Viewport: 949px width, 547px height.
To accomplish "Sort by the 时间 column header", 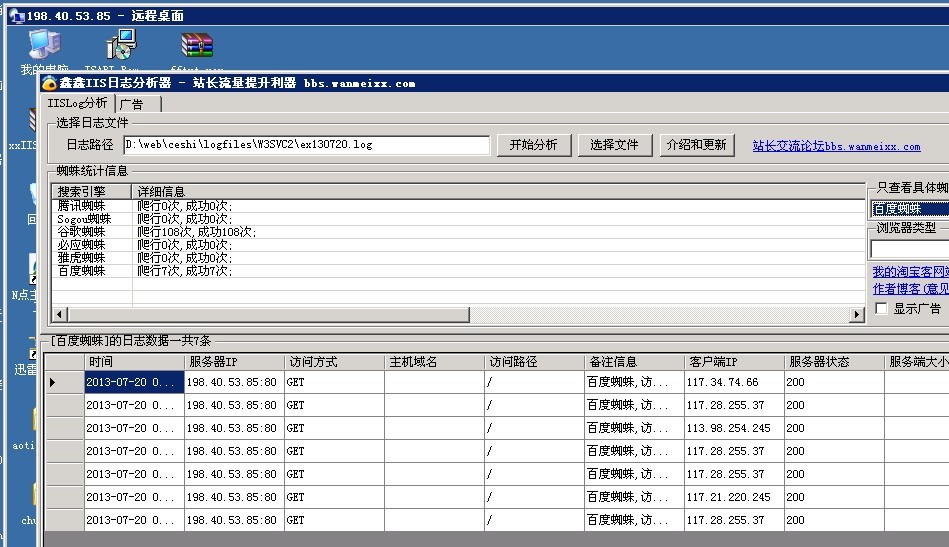I will (134, 362).
